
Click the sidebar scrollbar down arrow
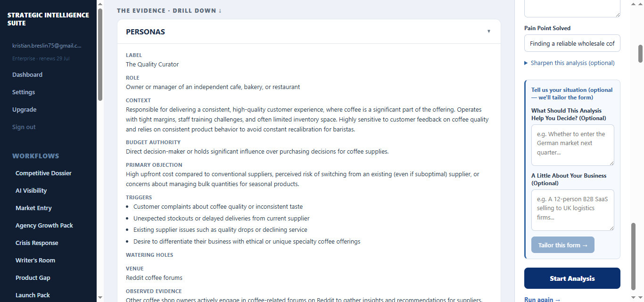coord(100,298)
